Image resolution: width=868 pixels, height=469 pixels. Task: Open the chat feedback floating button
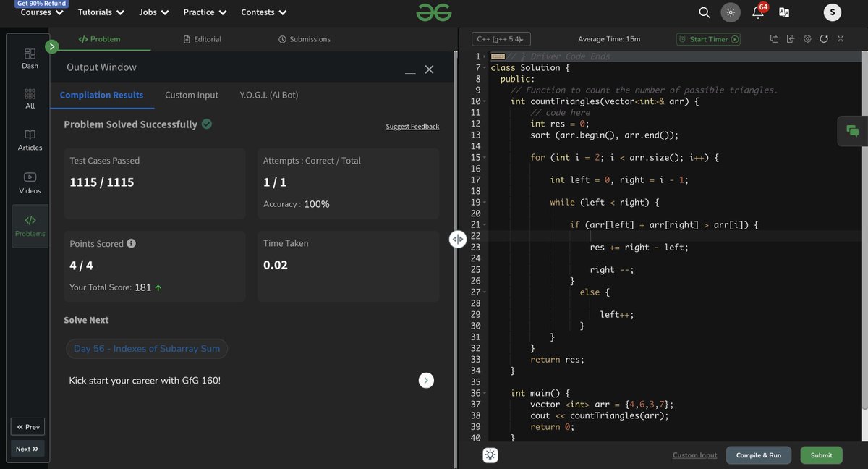coord(853,131)
